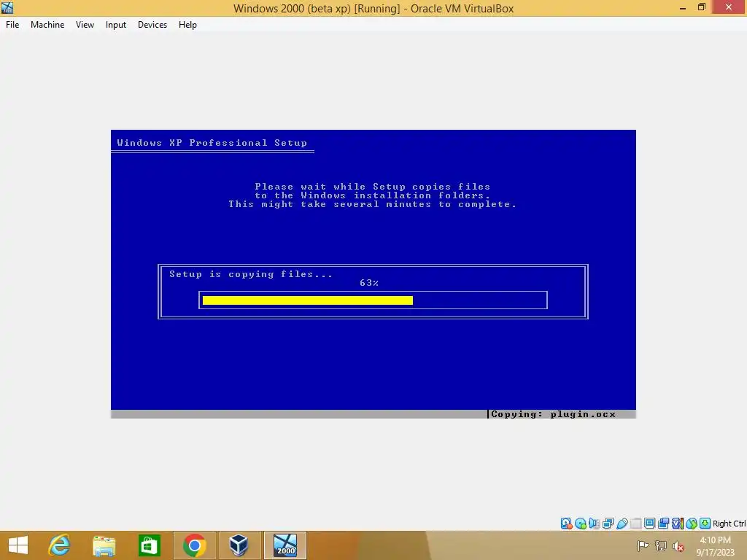Click the audio indicator in VirtualBox status bar
Viewport: 747px width, 560px height.
(594, 524)
